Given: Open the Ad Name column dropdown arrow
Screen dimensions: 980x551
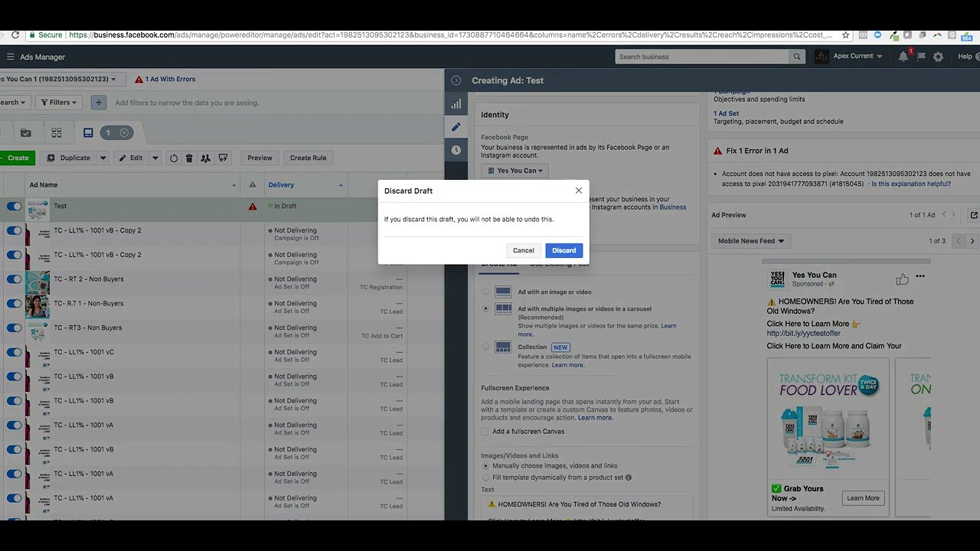Looking at the screenshot, I should coord(234,185).
